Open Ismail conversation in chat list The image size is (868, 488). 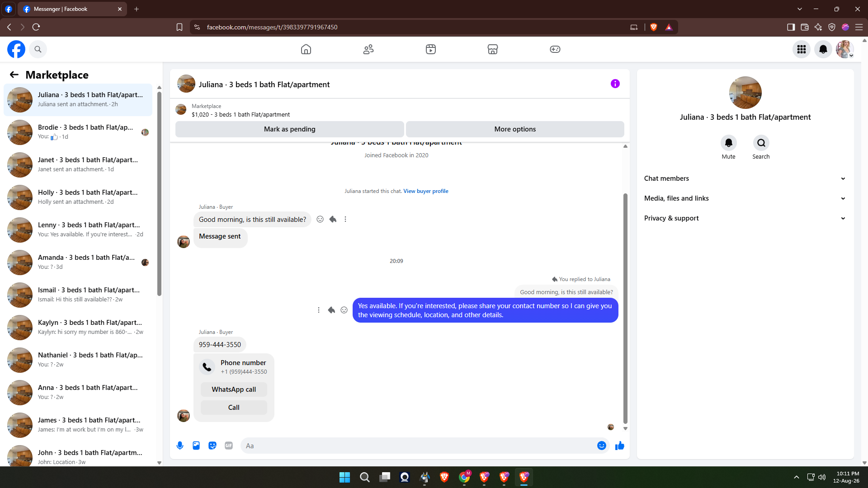tap(78, 295)
